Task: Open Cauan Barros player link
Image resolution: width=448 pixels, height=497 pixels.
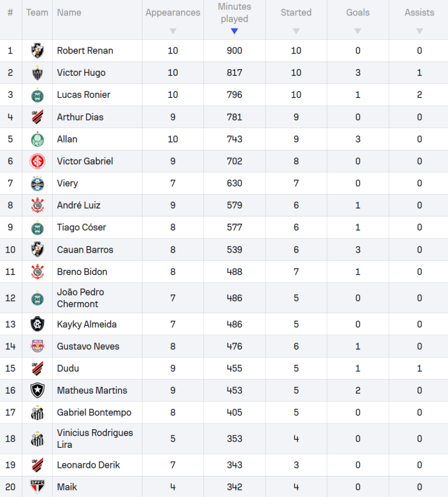Action: (x=85, y=249)
